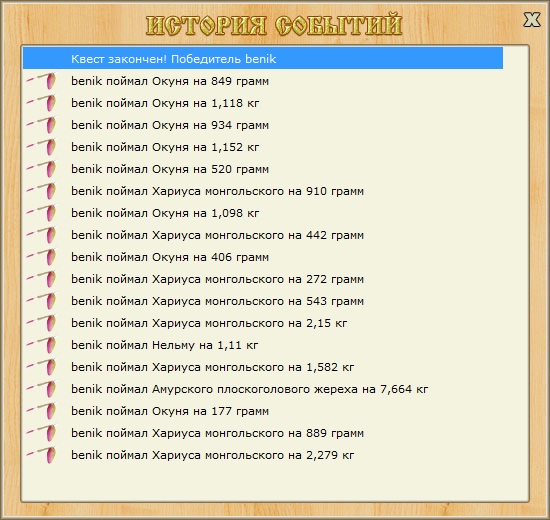Select text 'benik поймал Окуня на 1,118 кг'

point(165,104)
